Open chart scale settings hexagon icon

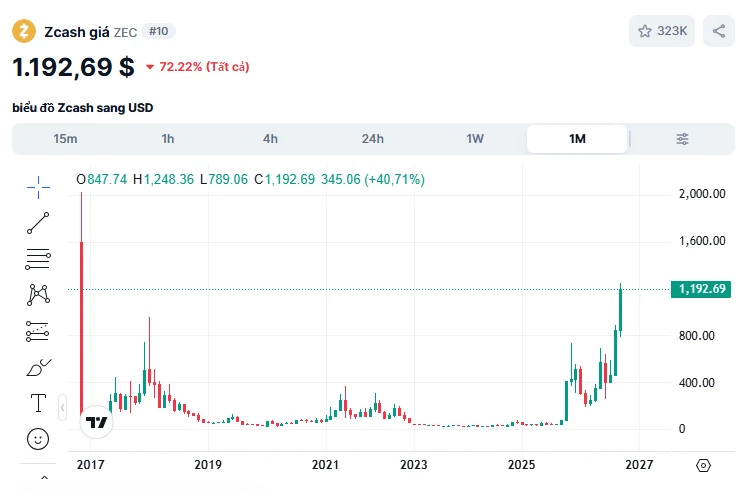(703, 465)
